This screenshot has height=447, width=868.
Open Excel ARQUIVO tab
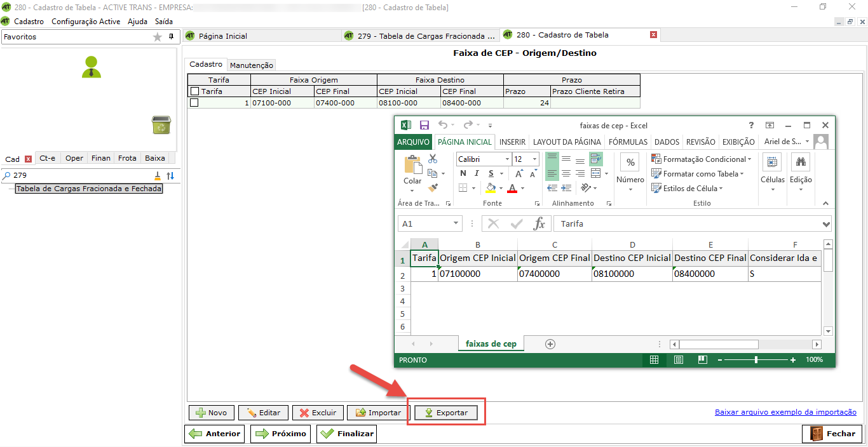414,142
